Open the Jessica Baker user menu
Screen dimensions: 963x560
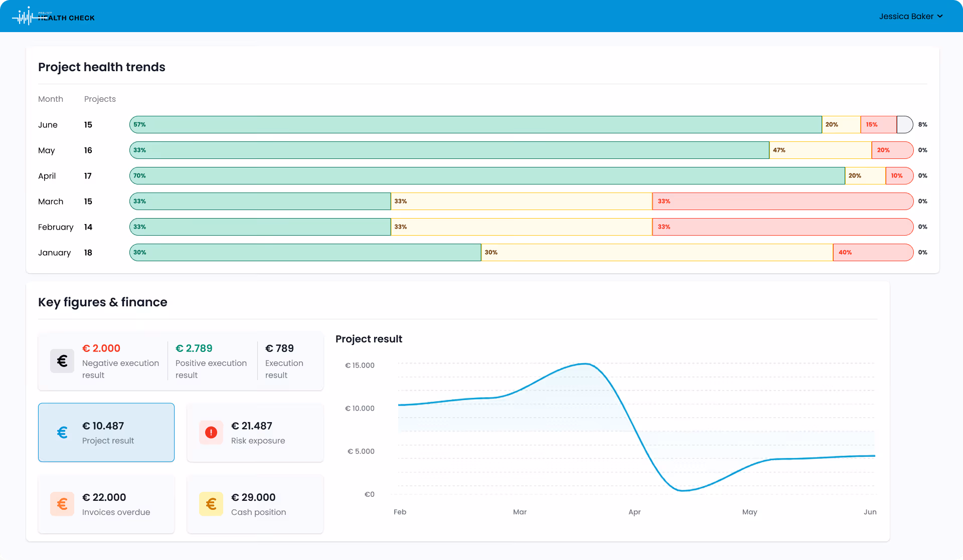click(x=906, y=17)
